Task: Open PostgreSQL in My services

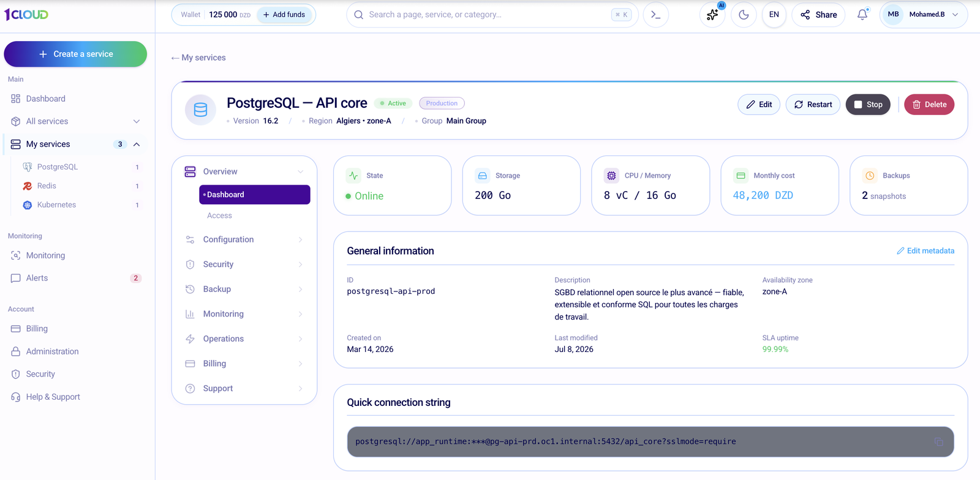Action: coord(57,167)
